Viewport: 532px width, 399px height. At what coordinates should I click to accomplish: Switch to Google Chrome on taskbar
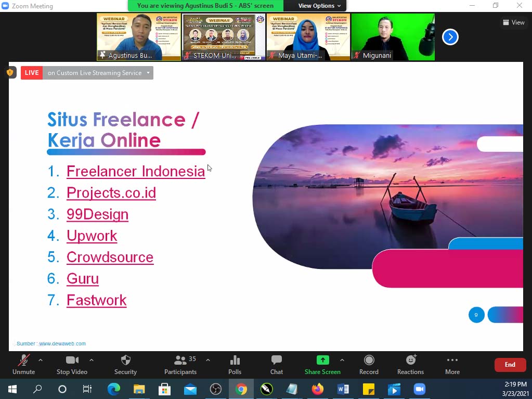(241, 389)
